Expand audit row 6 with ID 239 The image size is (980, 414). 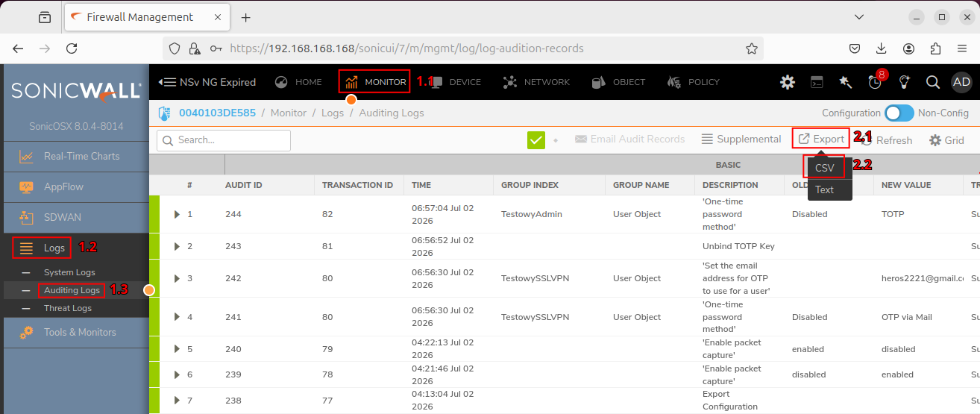tap(177, 374)
